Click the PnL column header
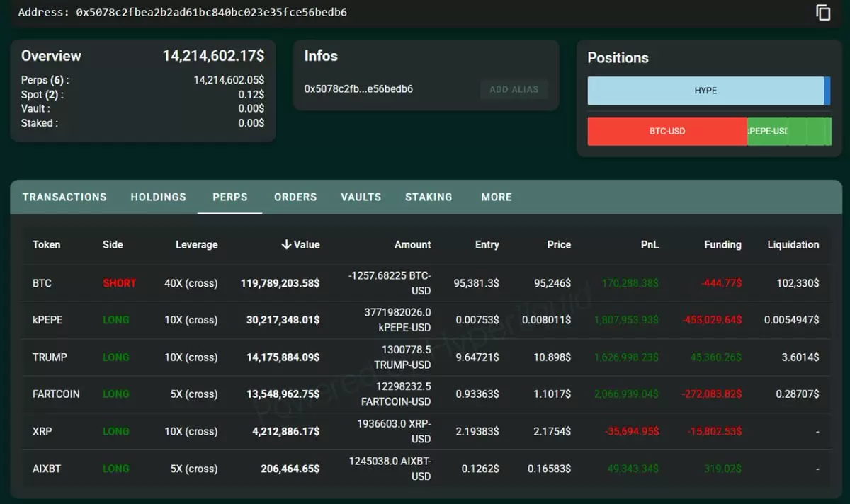 click(x=650, y=244)
